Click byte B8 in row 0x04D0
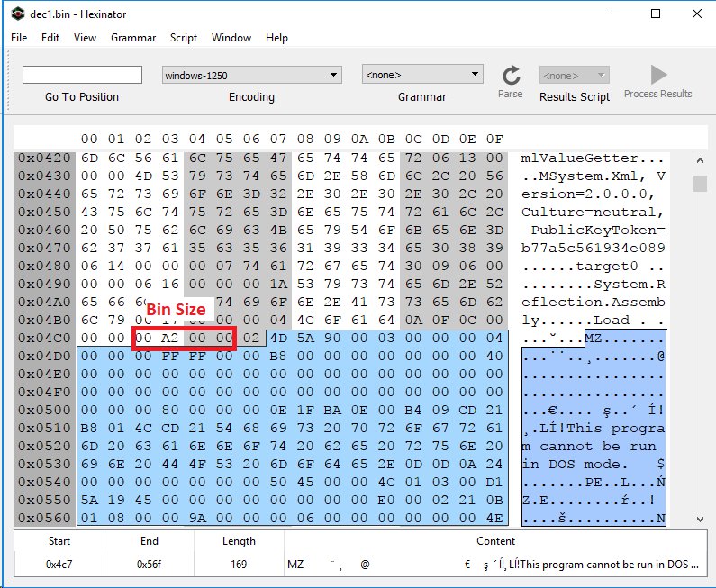 [x=278, y=356]
